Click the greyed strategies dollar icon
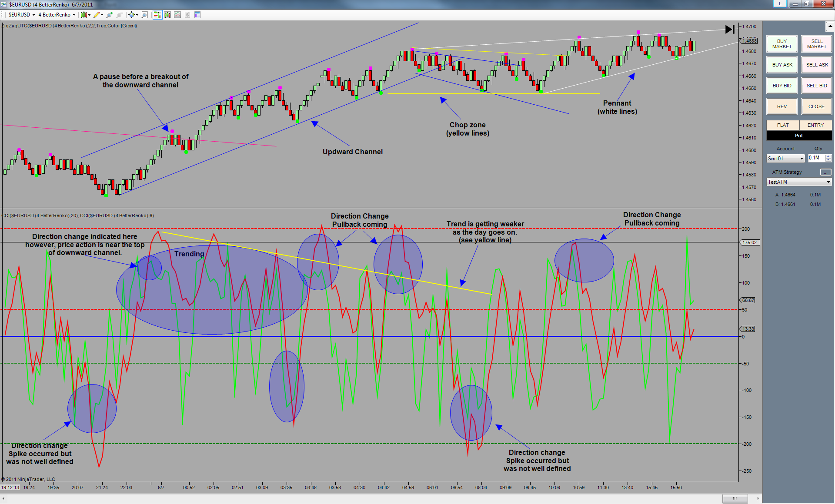Screen dimensions: 835x504 [187, 15]
